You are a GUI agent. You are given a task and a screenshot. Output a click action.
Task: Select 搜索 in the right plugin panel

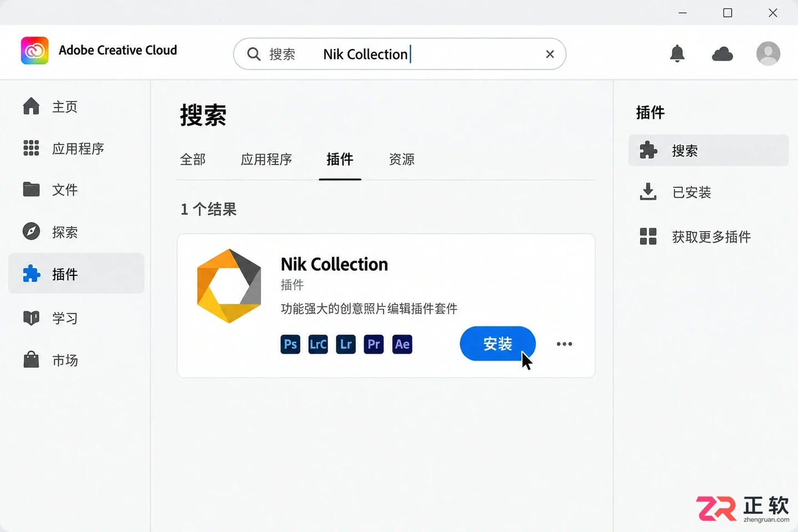click(708, 150)
